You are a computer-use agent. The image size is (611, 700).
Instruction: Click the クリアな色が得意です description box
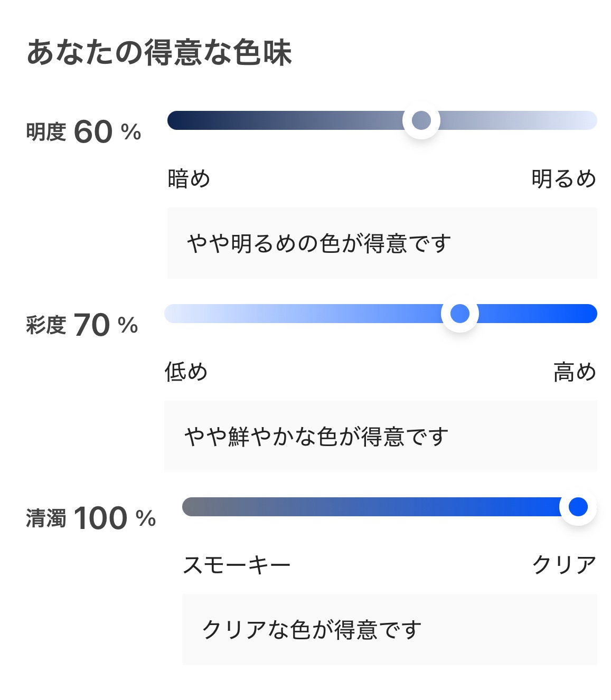pyautogui.click(x=389, y=629)
